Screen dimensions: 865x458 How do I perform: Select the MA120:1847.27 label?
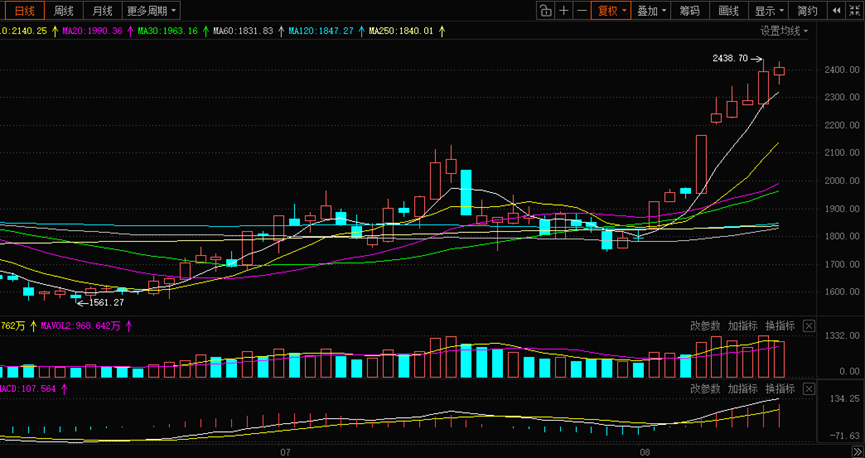[321, 31]
